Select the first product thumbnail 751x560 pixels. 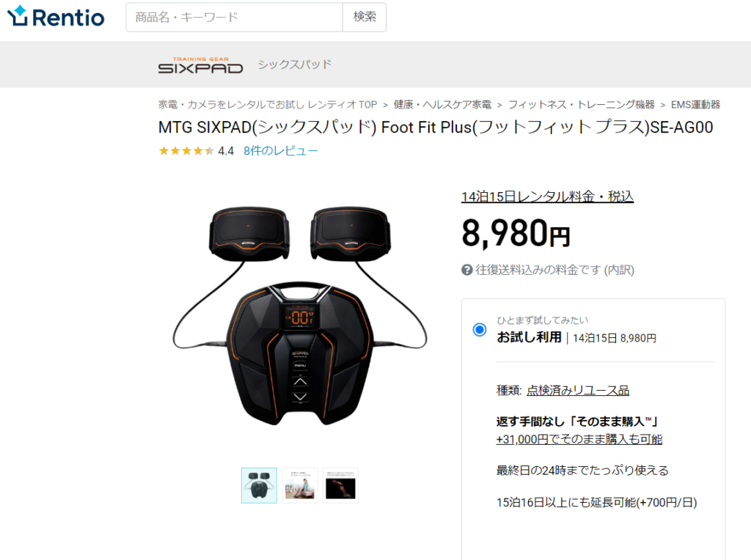click(x=259, y=485)
